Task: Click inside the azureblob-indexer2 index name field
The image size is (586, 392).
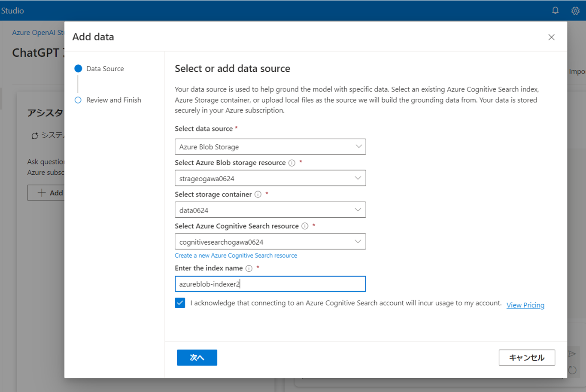Action: [x=270, y=284]
